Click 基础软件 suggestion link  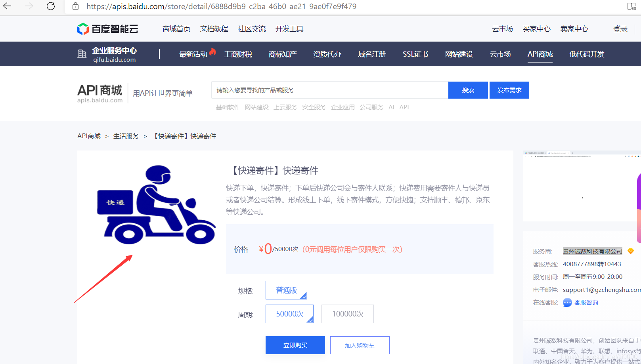point(228,107)
